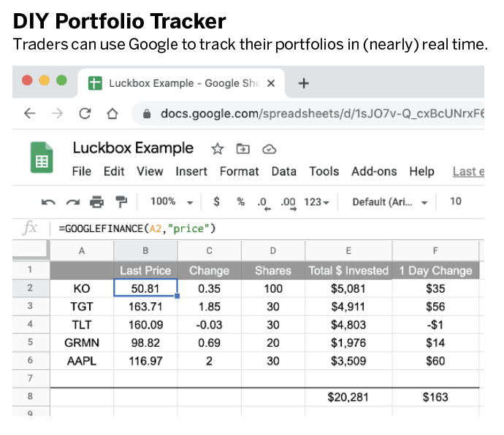Image resolution: width=504 pixels, height=435 pixels.
Task: Open a new browser tab with plus
Action: point(303,83)
